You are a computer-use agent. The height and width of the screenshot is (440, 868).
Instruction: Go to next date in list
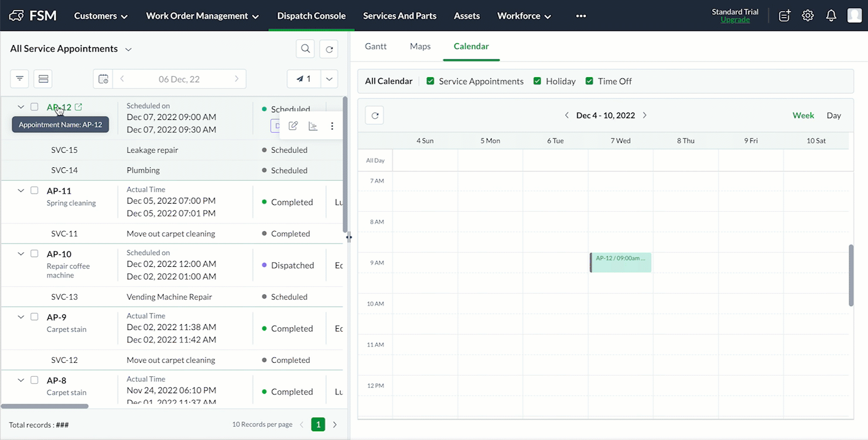[236, 78]
